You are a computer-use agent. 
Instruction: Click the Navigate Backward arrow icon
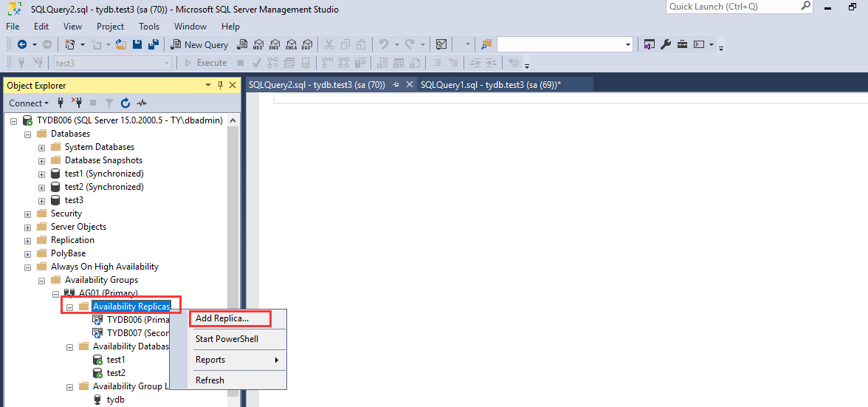click(x=22, y=44)
